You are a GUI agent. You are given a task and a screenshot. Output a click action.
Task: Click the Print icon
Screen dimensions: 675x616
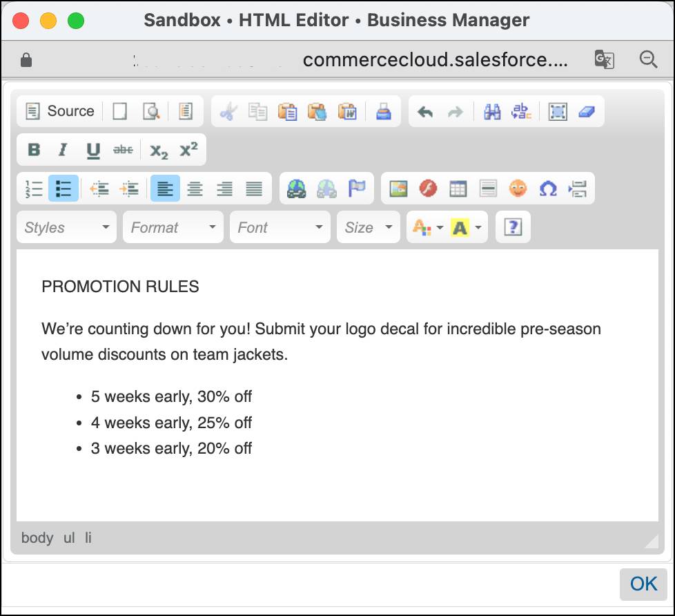384,112
